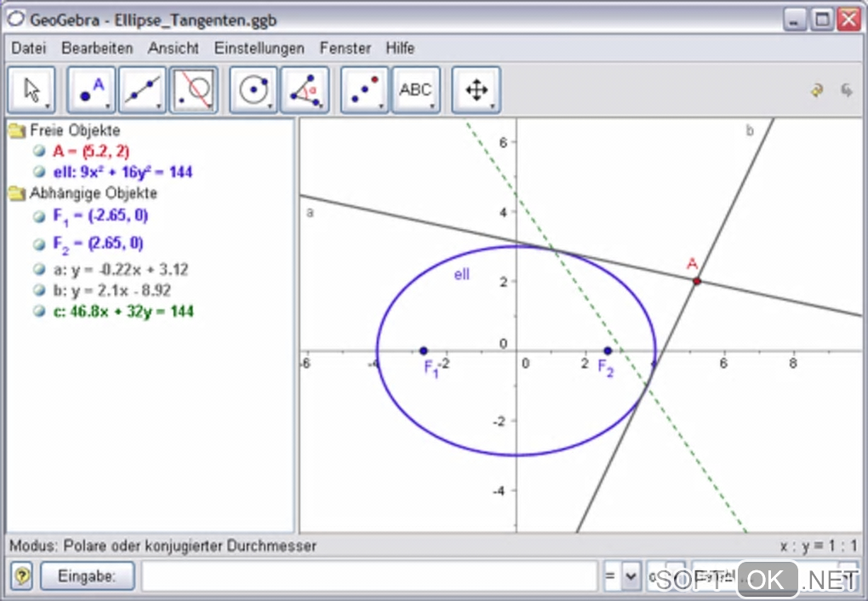The width and height of the screenshot is (868, 601).
Task: Select row F1 = (-2.65, 0)
Action: pyautogui.click(x=100, y=216)
